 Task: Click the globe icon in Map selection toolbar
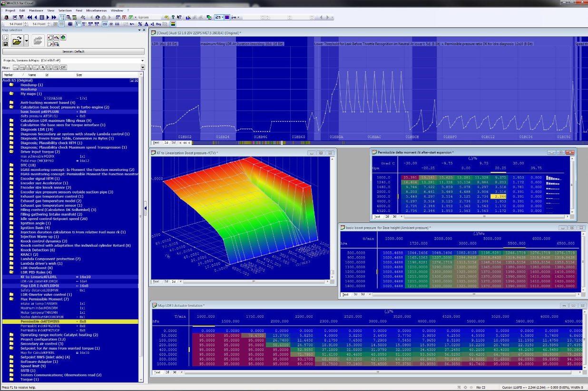click(63, 38)
